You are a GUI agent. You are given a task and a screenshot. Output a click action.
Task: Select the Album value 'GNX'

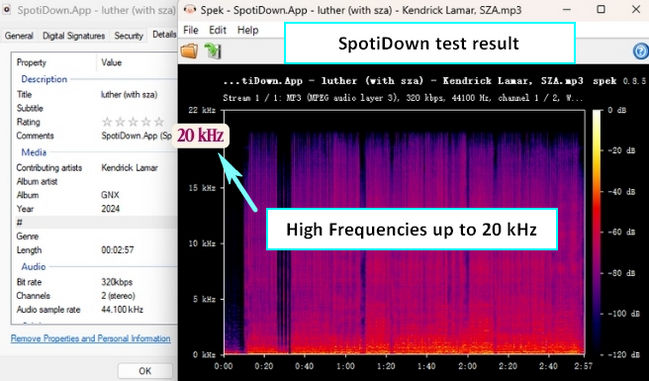tap(111, 195)
